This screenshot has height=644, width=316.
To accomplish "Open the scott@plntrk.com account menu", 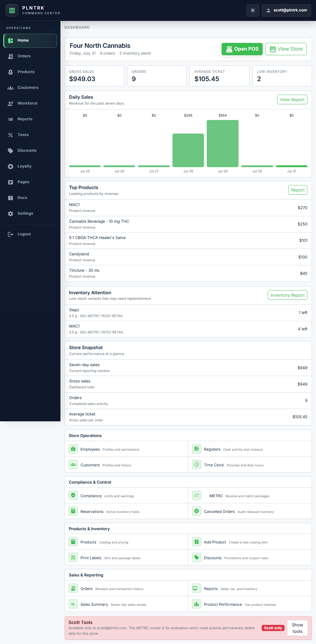I will (286, 10).
